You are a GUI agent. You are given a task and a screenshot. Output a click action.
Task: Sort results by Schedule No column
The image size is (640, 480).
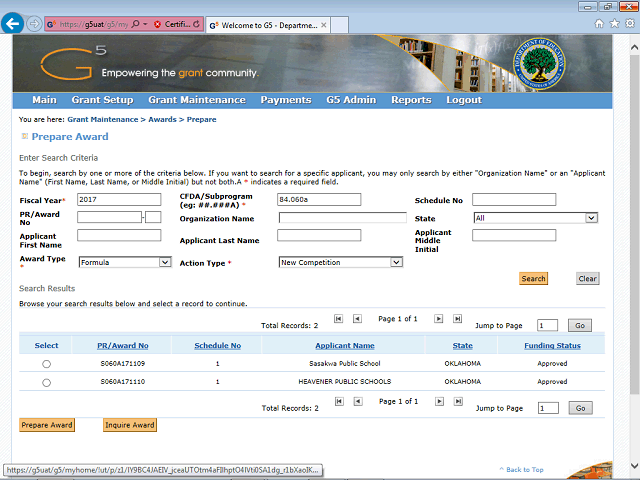click(x=218, y=346)
